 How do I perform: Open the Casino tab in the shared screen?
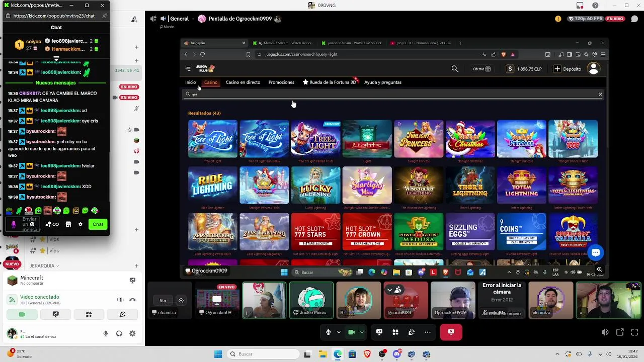coord(210,82)
